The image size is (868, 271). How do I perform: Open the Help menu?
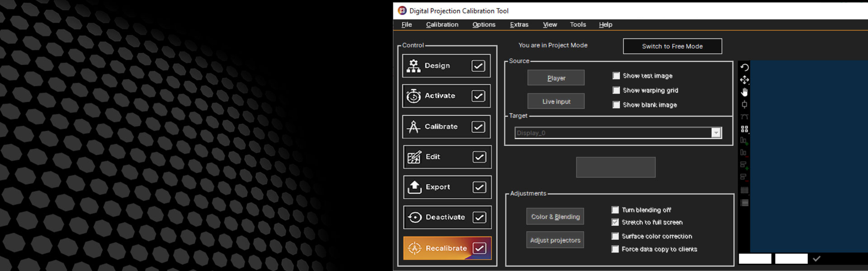pos(606,24)
